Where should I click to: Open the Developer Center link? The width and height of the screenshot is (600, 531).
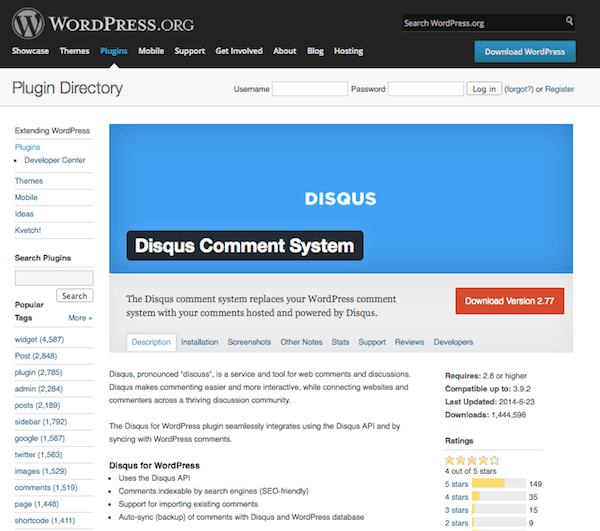click(x=55, y=160)
